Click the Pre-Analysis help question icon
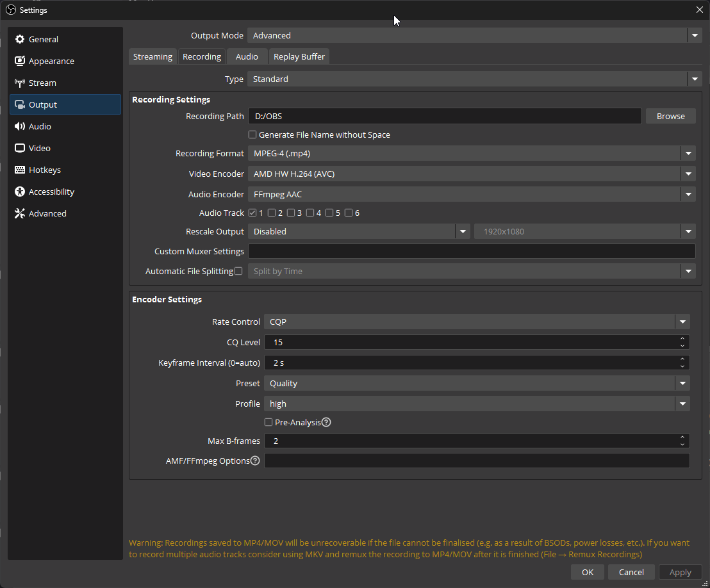Viewport: 710px width, 588px height. 326,422
